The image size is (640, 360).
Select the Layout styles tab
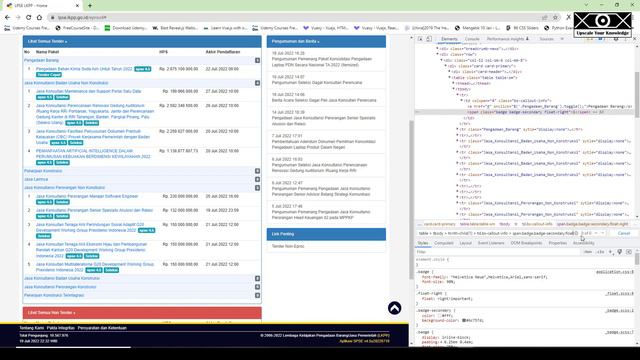466,243
